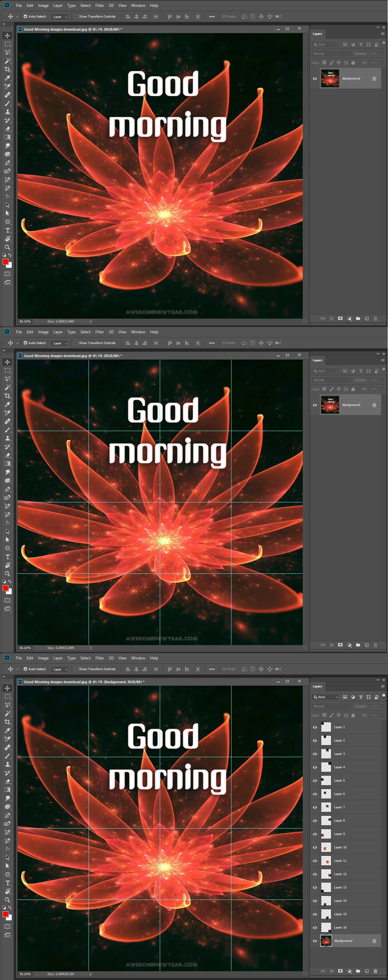Select the Eraser tool in the middle window

coord(7,455)
